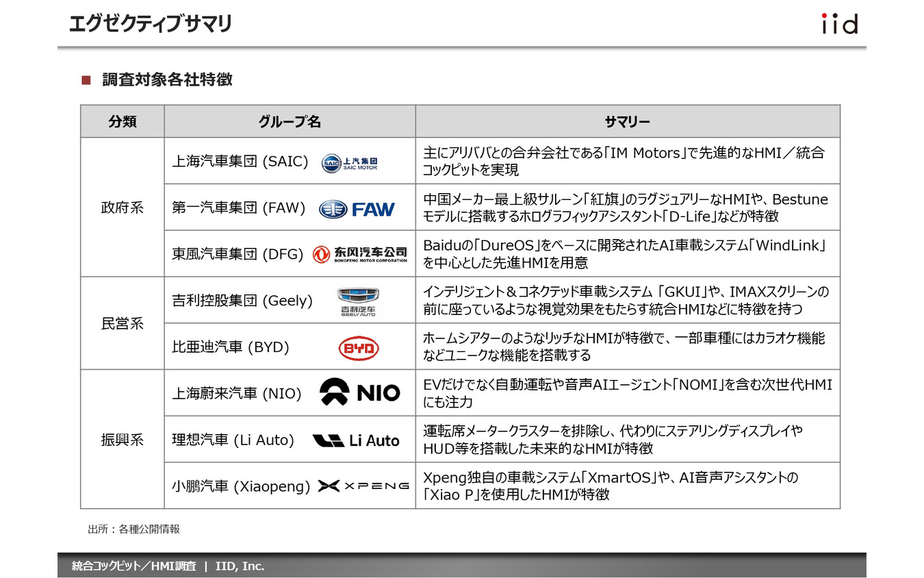924x578 pixels.
Task: Click the Geely Auto logo
Action: click(x=358, y=301)
